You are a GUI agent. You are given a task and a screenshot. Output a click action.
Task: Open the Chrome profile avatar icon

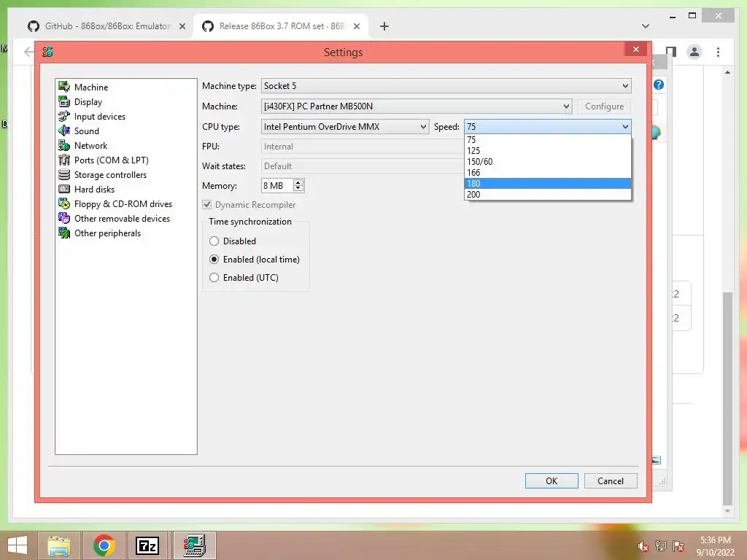click(x=694, y=52)
